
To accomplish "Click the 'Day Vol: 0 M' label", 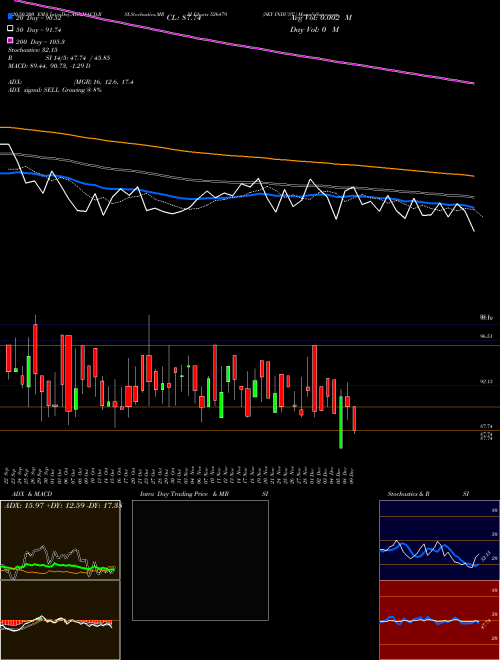I will pyautogui.click(x=314, y=29).
